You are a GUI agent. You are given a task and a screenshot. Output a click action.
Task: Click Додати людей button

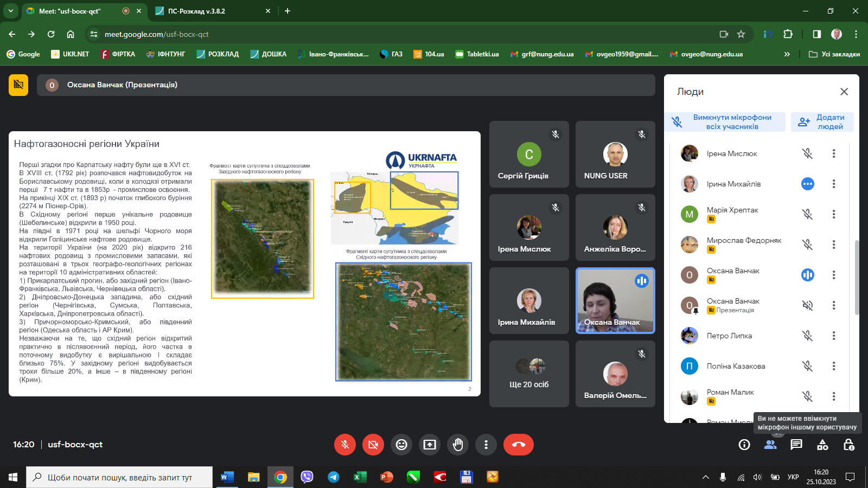tap(822, 122)
